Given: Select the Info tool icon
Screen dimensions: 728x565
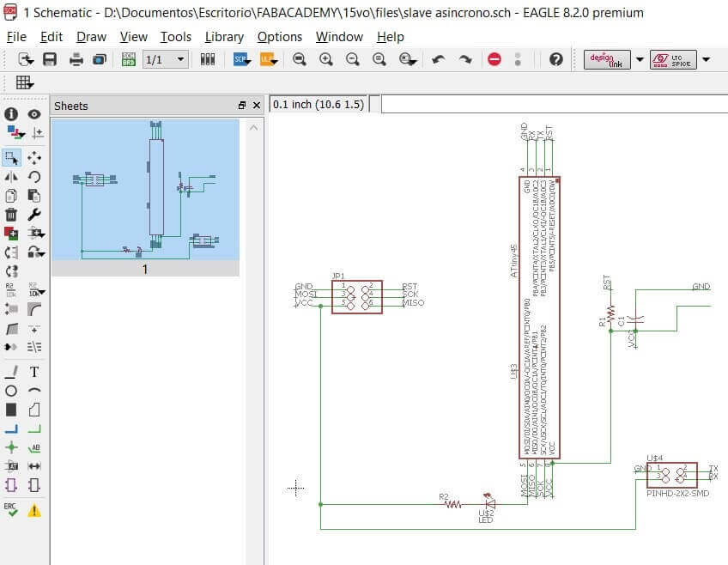Looking at the screenshot, I should coord(11,114).
